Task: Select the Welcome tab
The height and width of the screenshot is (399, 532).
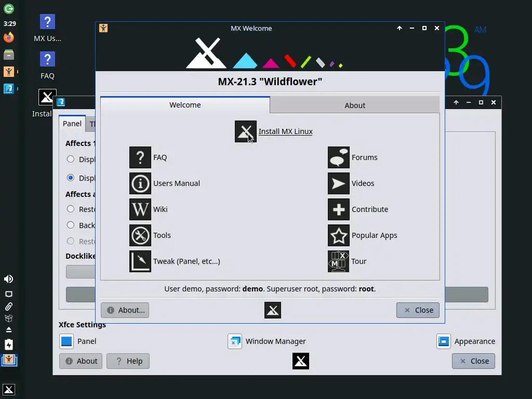Action: (185, 105)
